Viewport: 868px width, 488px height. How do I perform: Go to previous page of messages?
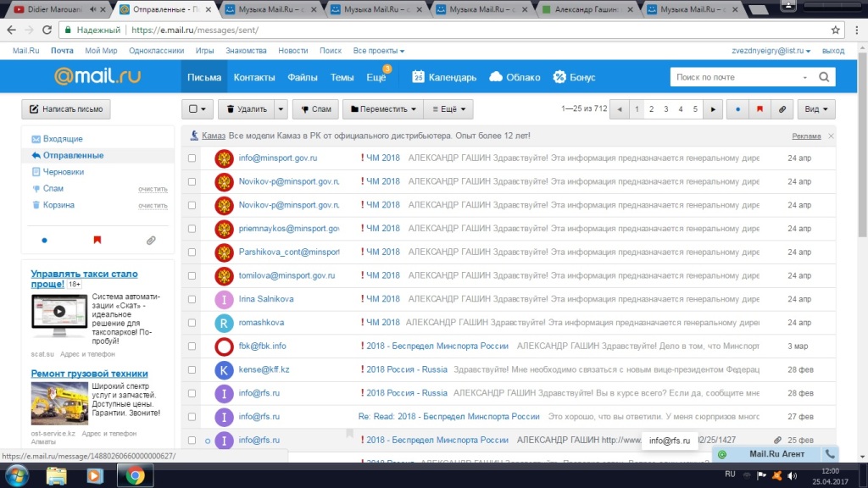tap(620, 109)
